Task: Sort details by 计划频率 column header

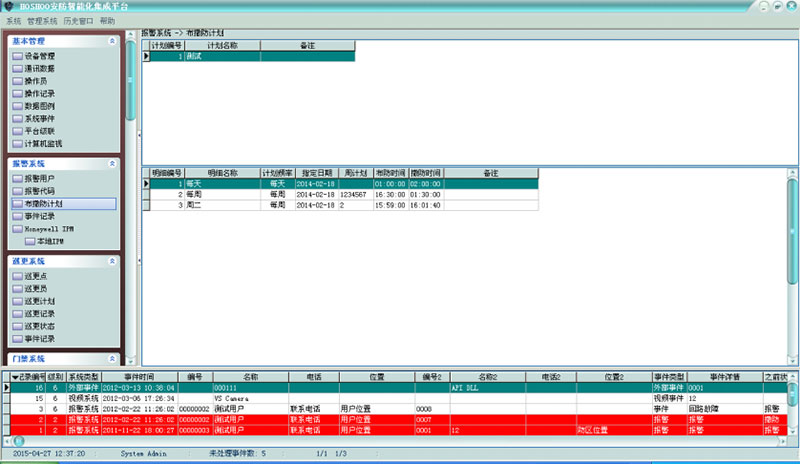Action: pos(277,173)
